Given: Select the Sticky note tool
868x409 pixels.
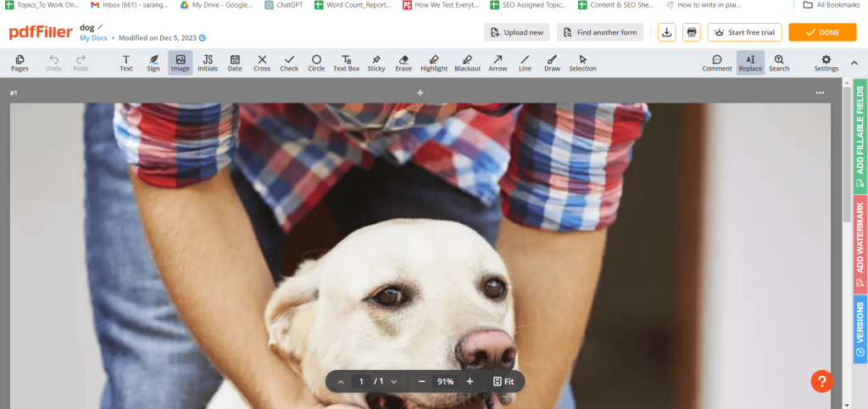Looking at the screenshot, I should pos(376,63).
